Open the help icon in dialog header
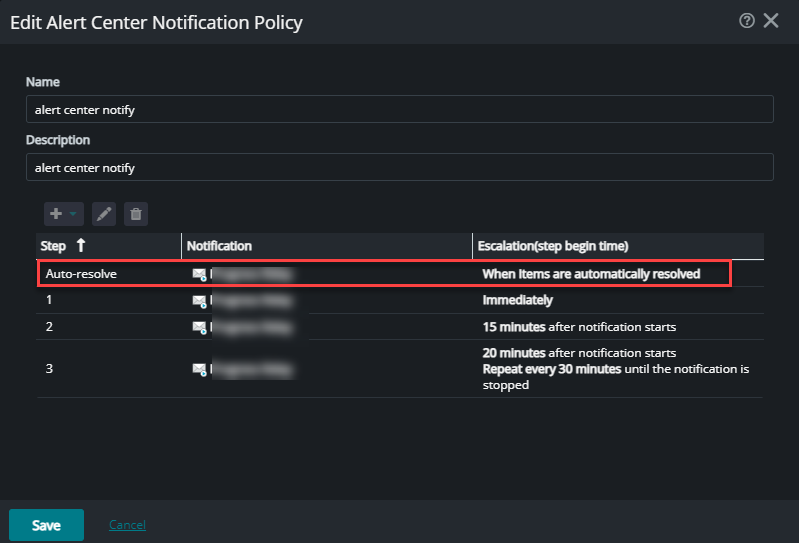This screenshot has height=553, width=809. coord(746,21)
